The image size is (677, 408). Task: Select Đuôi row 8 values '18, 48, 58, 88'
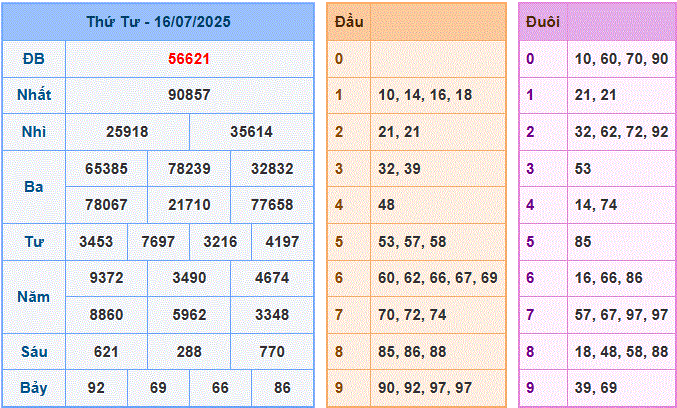pos(621,352)
